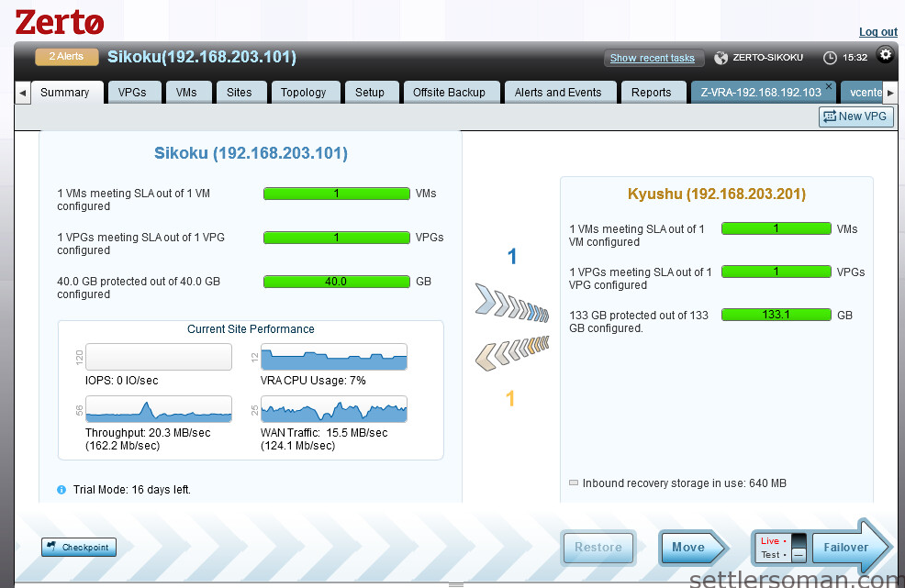Click Inbound recovery storage in use text
905x588 pixels.
pyautogui.click(x=685, y=483)
